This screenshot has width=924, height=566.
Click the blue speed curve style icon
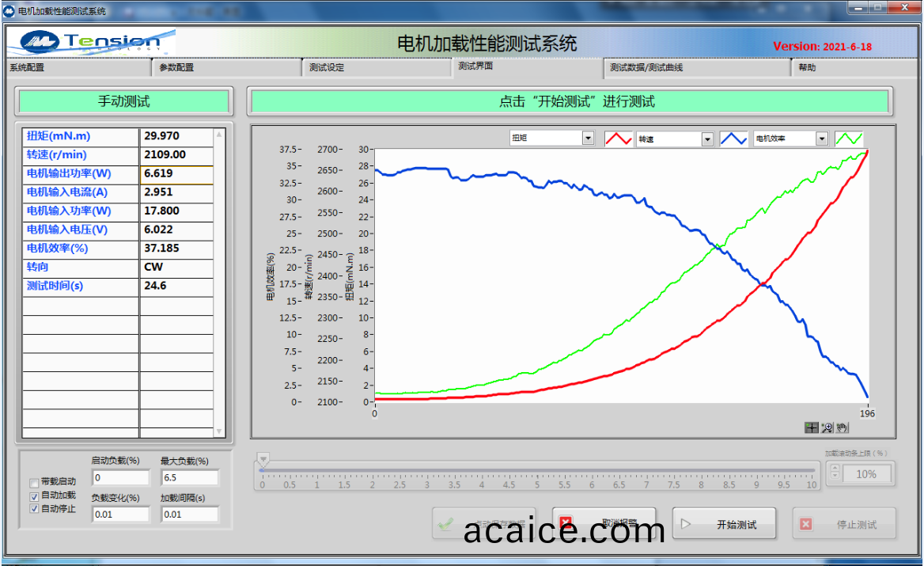click(x=733, y=139)
